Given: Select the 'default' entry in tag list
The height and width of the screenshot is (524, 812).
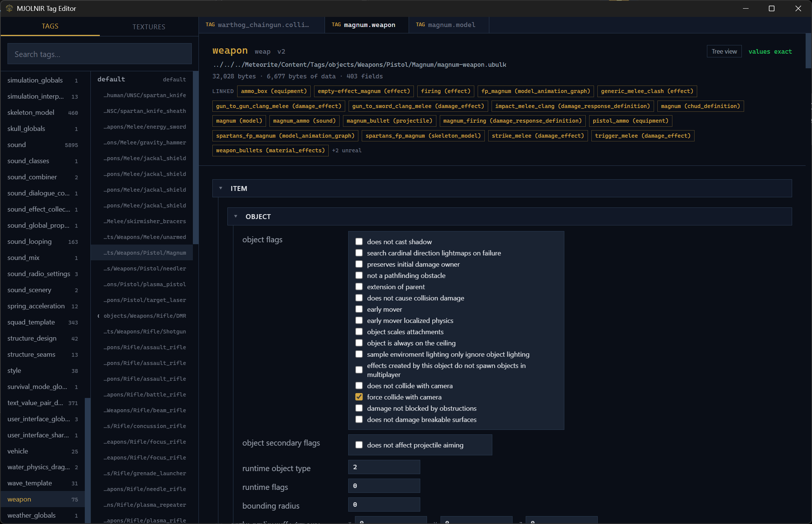Looking at the screenshot, I should coord(142,79).
